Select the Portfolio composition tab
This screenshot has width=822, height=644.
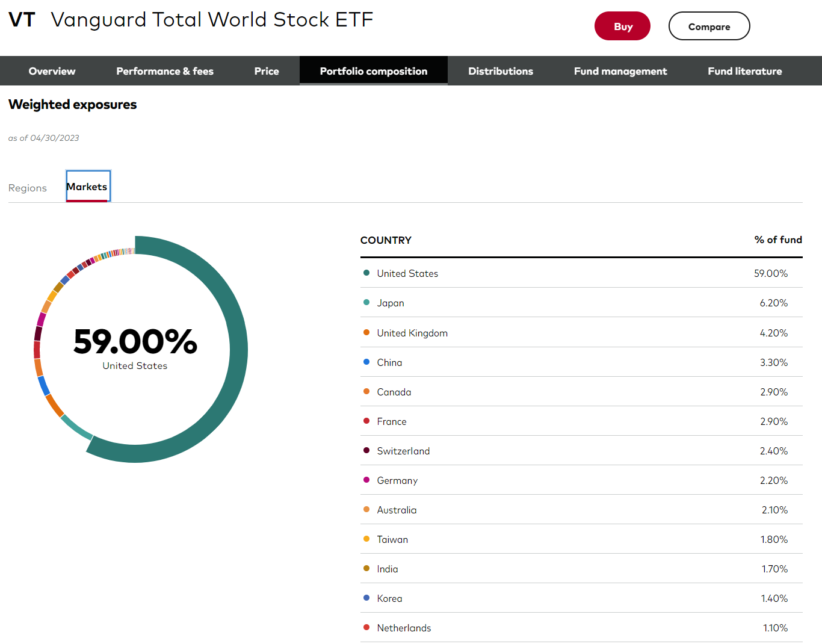click(374, 71)
